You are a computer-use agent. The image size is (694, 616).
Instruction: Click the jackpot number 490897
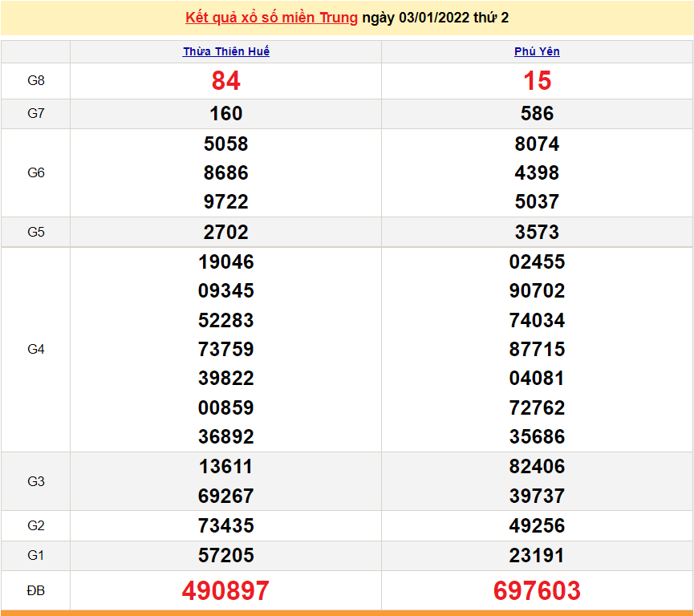click(226, 590)
